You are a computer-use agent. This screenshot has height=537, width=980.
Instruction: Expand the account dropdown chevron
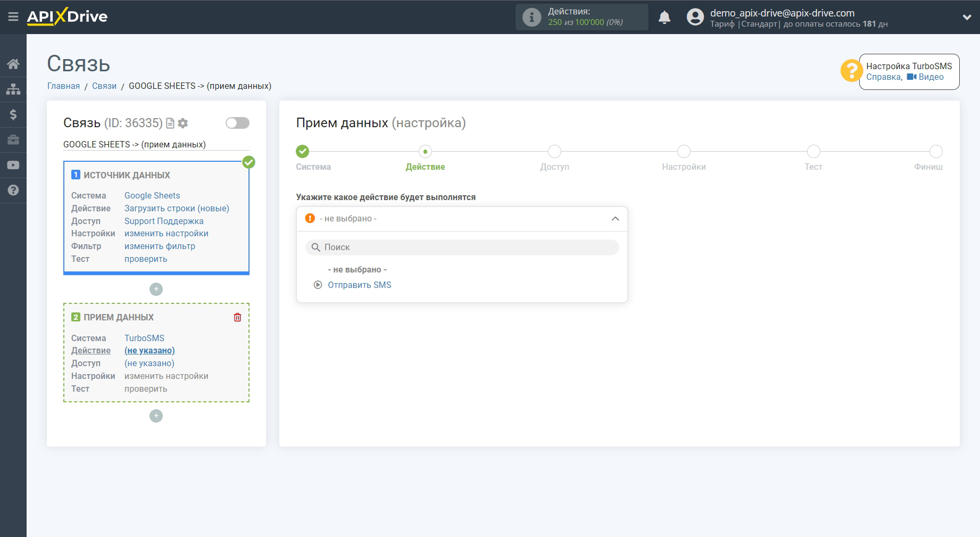967,17
